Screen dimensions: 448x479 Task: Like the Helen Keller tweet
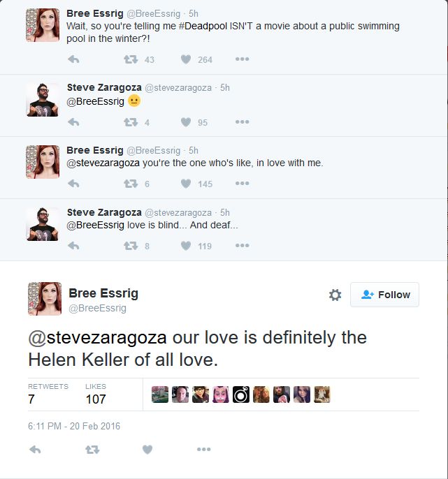click(147, 450)
